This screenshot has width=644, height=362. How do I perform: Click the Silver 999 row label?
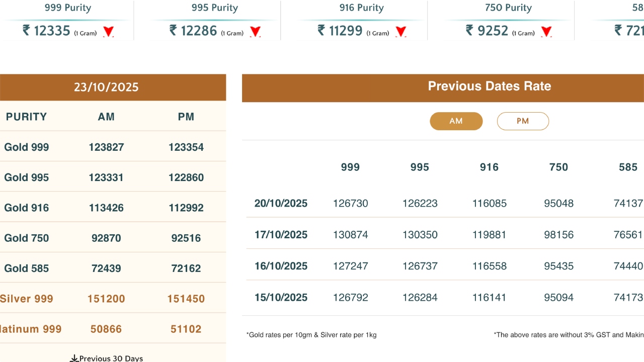[27, 299]
